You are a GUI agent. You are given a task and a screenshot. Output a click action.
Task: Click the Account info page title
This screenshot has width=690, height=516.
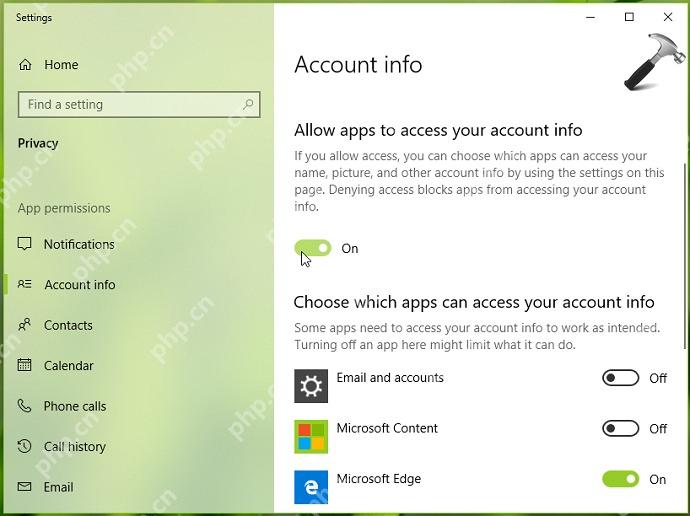pos(358,65)
